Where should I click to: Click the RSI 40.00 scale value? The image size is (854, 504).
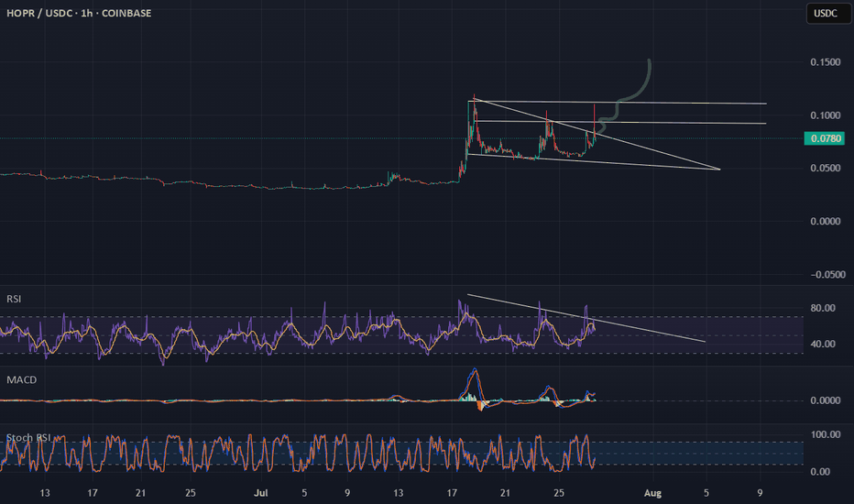tap(823, 345)
